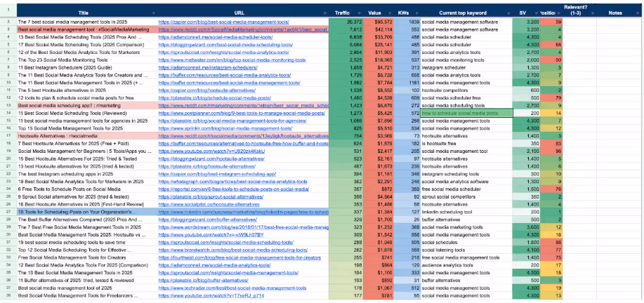Select the keyword cell 'hootsuite competitors'

(466, 90)
